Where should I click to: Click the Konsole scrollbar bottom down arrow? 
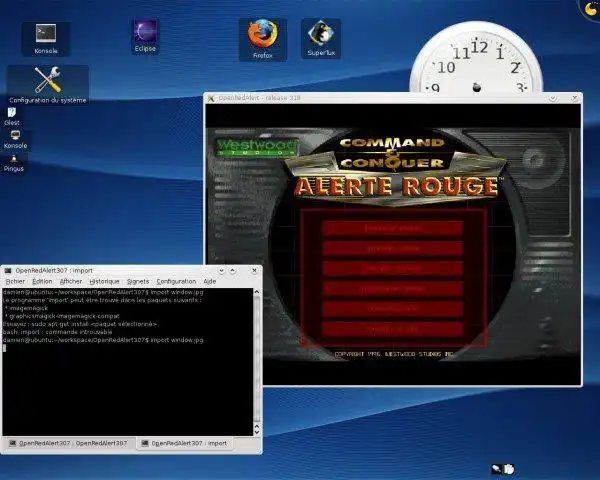click(x=257, y=432)
